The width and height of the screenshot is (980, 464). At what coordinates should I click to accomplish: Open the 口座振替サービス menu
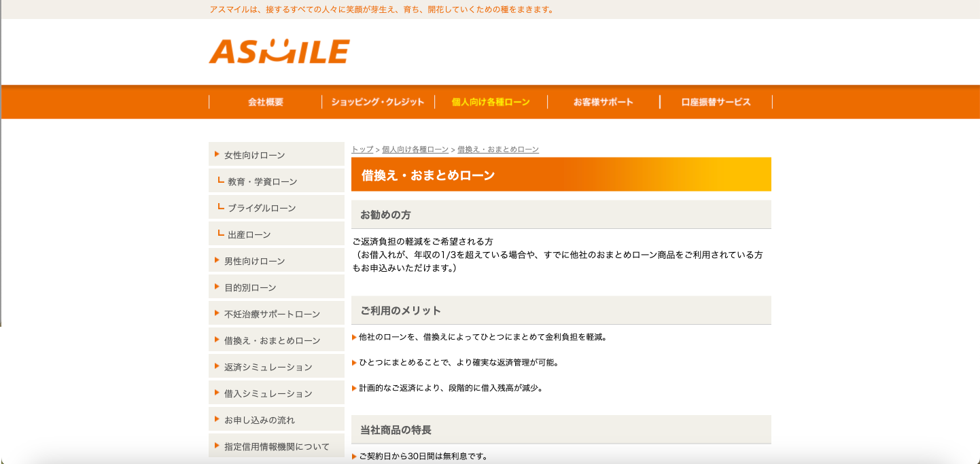tap(716, 102)
